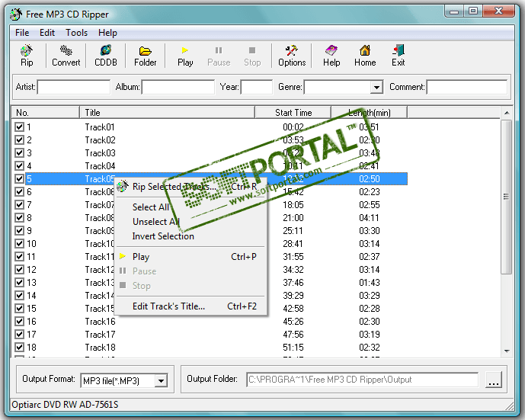Click the toolbar Stop icon

coord(252,55)
